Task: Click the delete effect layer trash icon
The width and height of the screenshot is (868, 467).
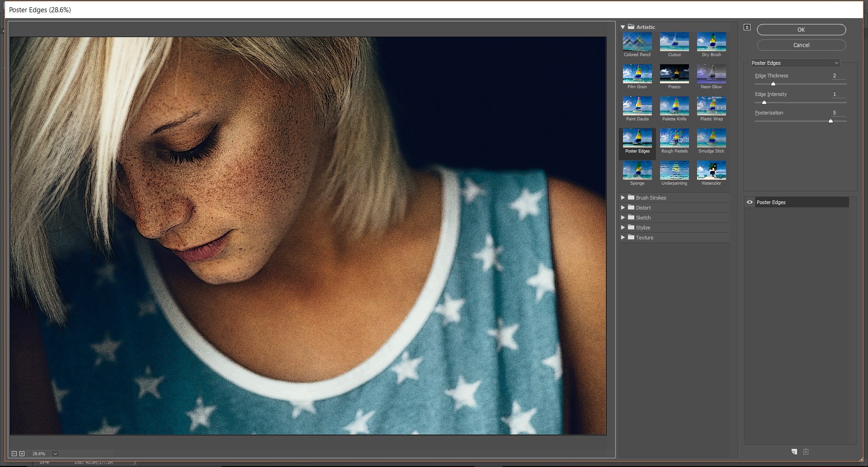Action: (806, 451)
